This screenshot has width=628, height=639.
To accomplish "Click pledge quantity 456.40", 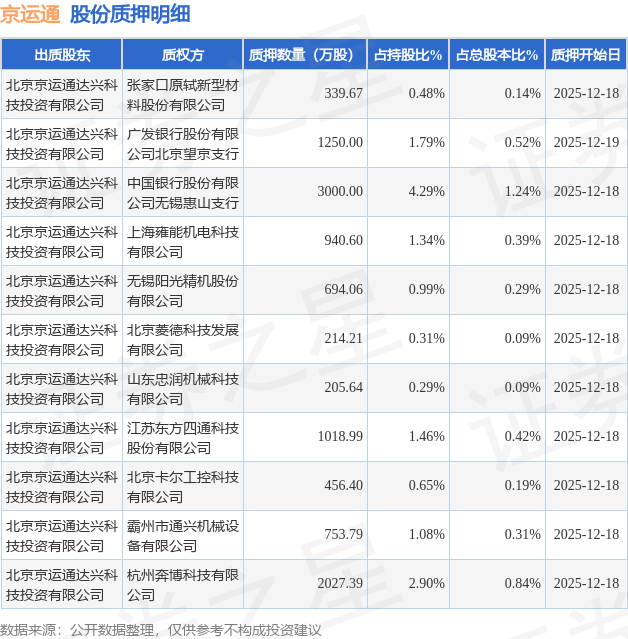I will 343,485.
